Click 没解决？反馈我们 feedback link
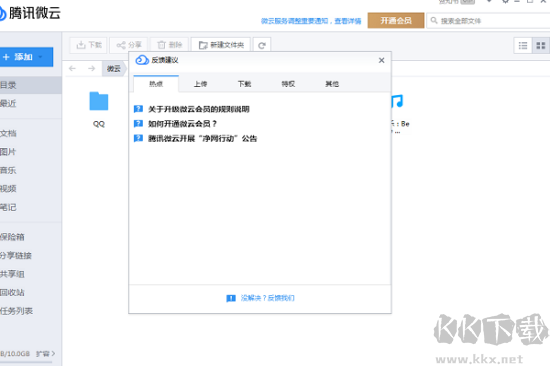 [267, 298]
